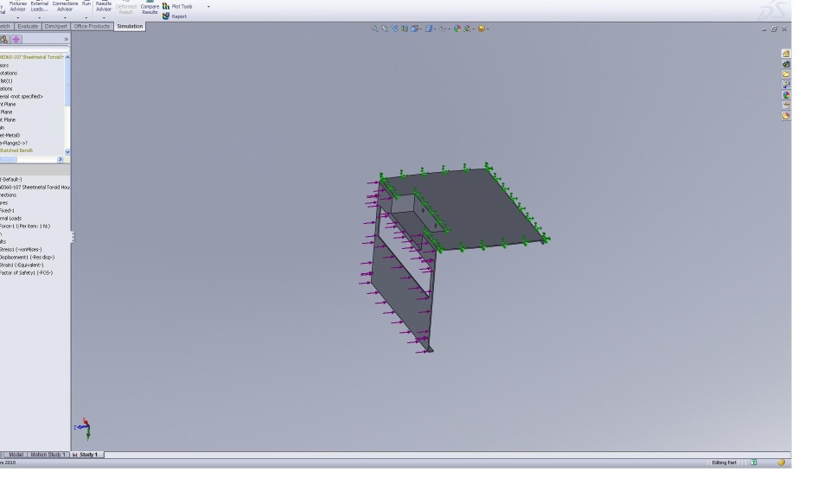
Task: Expand the View Orientation dropdown arrow
Action: pos(421,29)
